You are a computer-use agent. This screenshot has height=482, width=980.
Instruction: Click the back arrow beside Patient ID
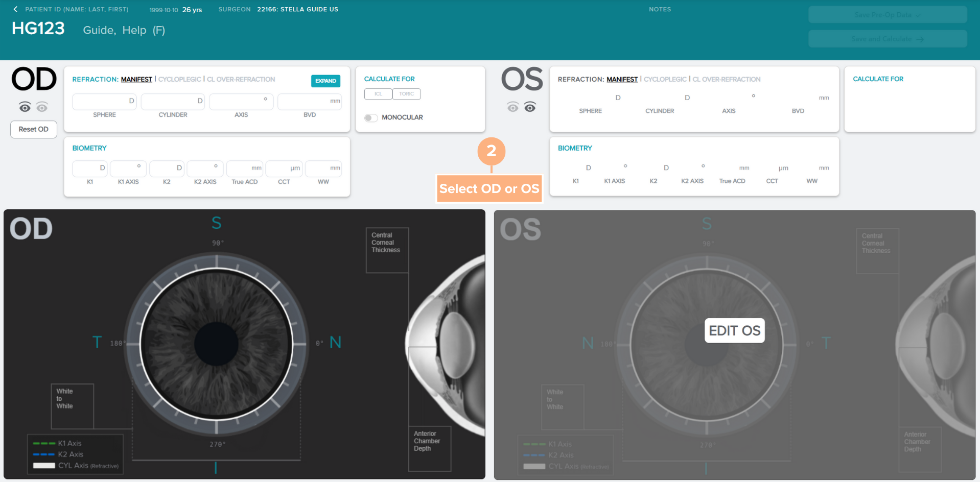point(15,9)
